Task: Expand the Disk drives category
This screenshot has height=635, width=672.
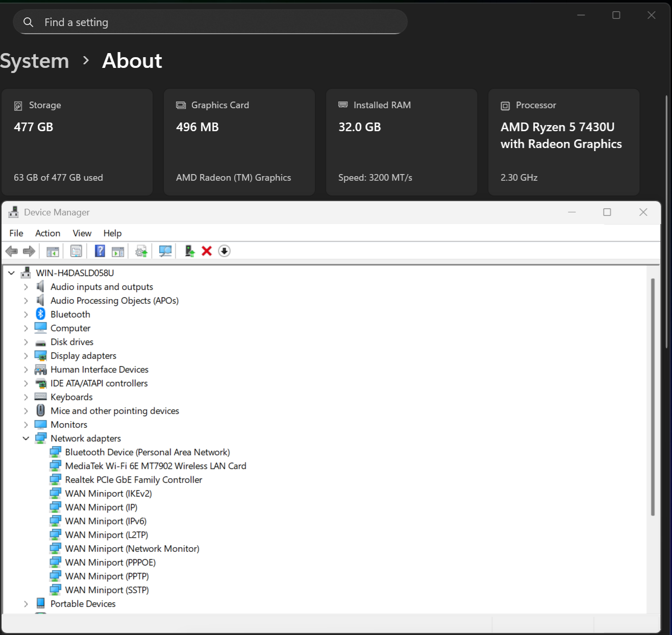Action: 26,342
